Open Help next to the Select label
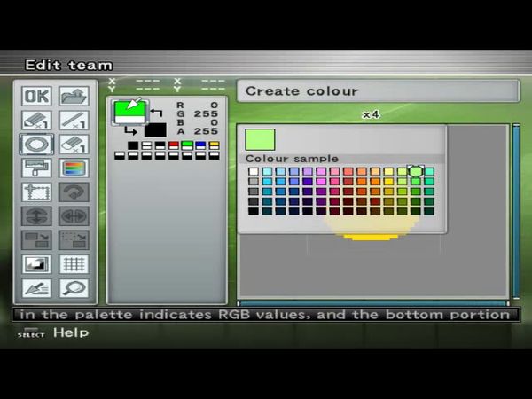 tap(71, 333)
